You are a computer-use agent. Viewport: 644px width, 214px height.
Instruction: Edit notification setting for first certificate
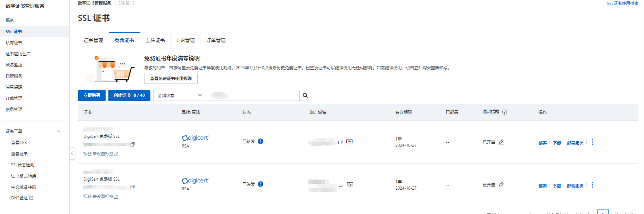(501, 142)
